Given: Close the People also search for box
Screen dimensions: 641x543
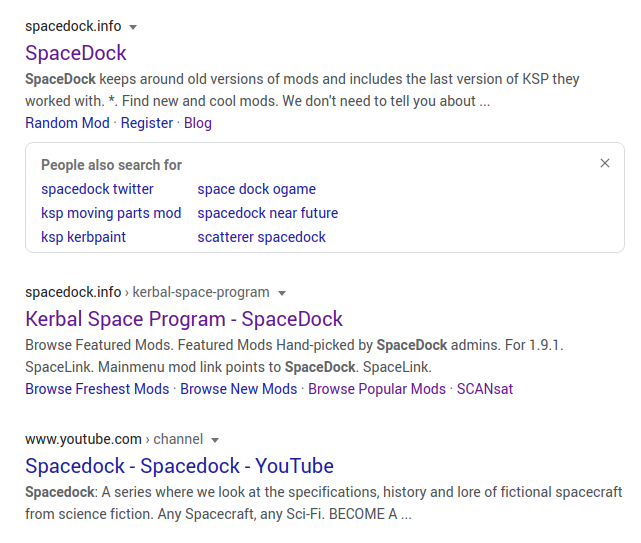Looking at the screenshot, I should 605,163.
